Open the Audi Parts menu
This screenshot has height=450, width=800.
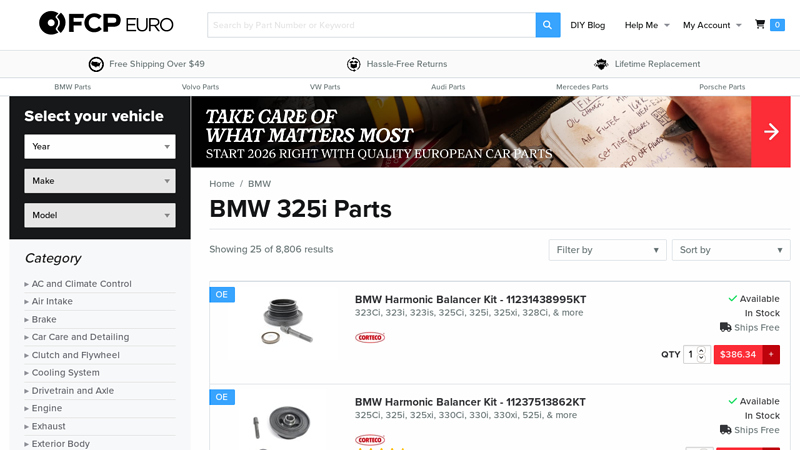(x=448, y=87)
